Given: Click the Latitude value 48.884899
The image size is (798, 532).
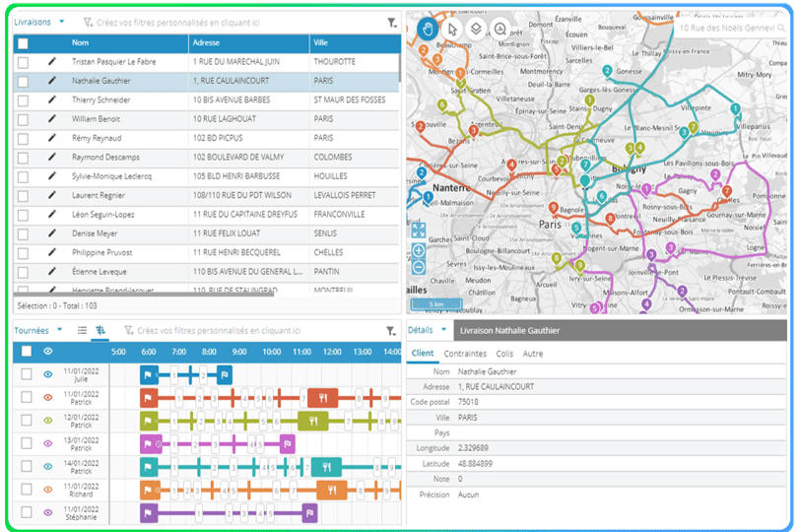Looking at the screenshot, I should (475, 464).
